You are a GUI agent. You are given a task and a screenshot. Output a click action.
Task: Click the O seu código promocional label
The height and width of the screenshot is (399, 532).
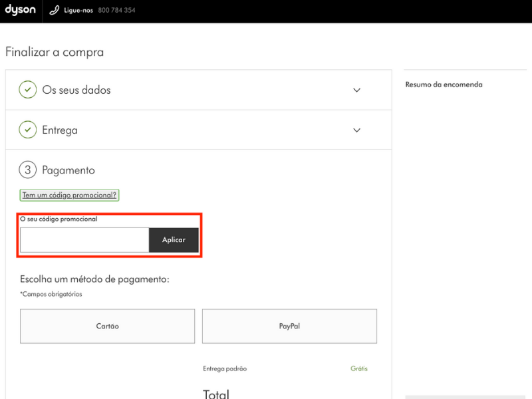[x=59, y=219]
